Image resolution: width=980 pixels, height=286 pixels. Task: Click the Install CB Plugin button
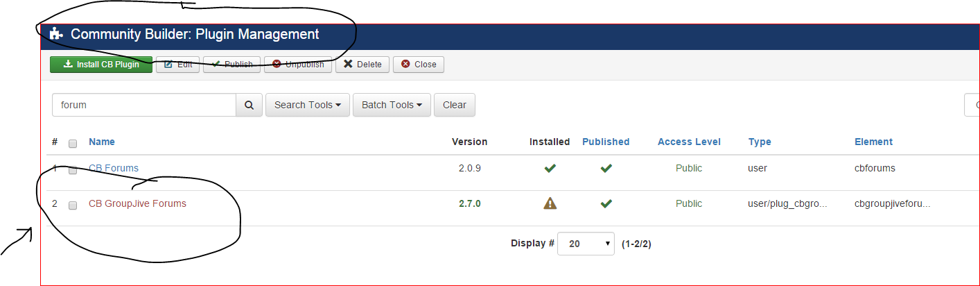pos(101,65)
